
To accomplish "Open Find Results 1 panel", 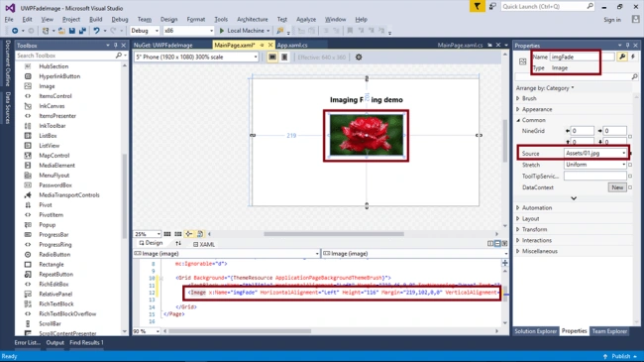I will tap(86, 342).
